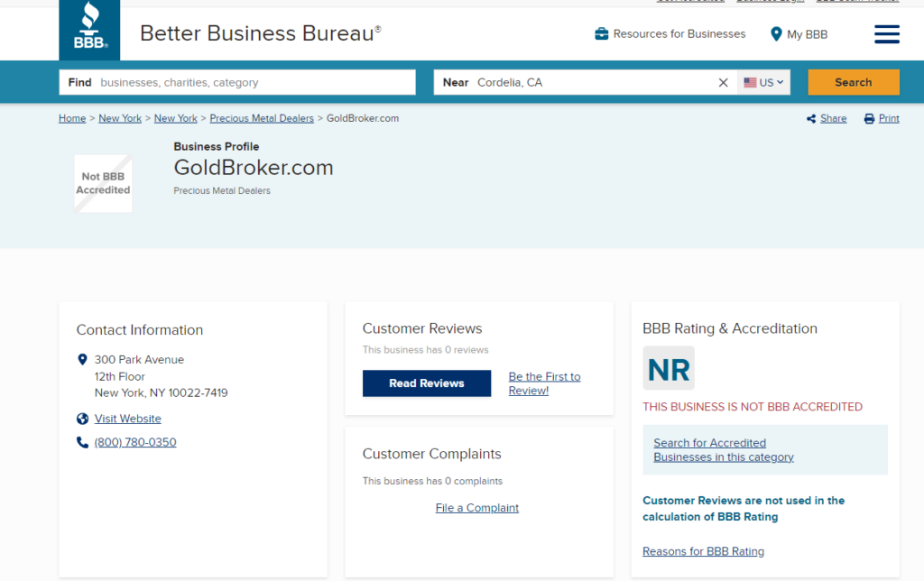Click the Print link
This screenshot has height=581, width=924.
pos(889,118)
